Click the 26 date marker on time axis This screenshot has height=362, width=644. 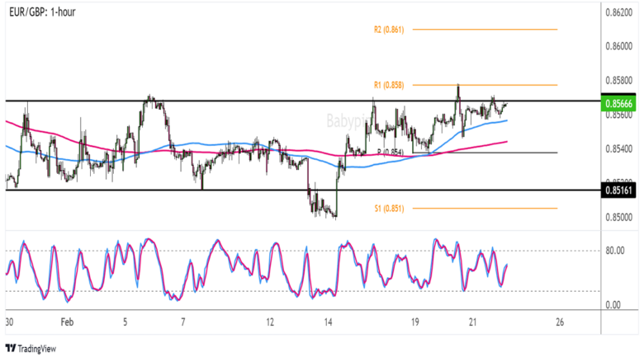560,322
